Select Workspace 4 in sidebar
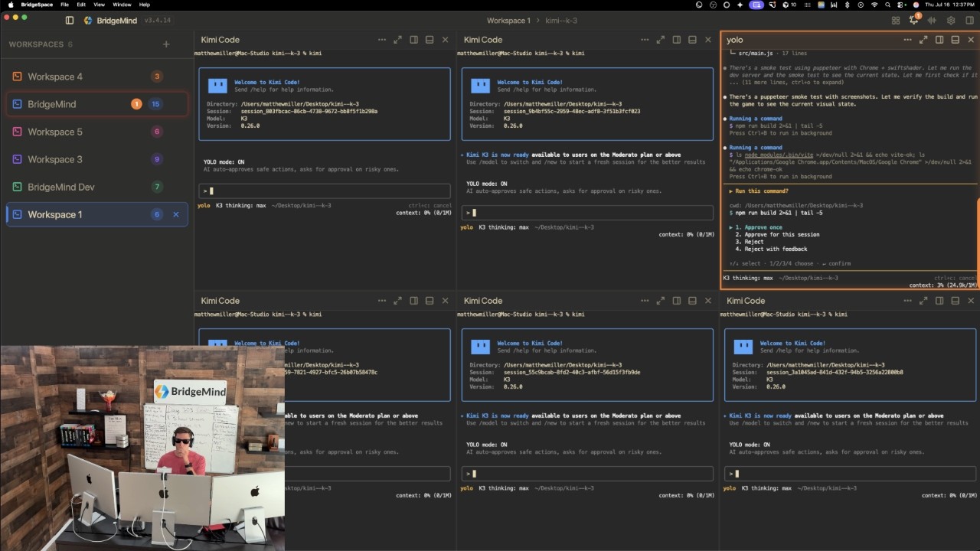The height and width of the screenshot is (551, 980). pyautogui.click(x=96, y=77)
